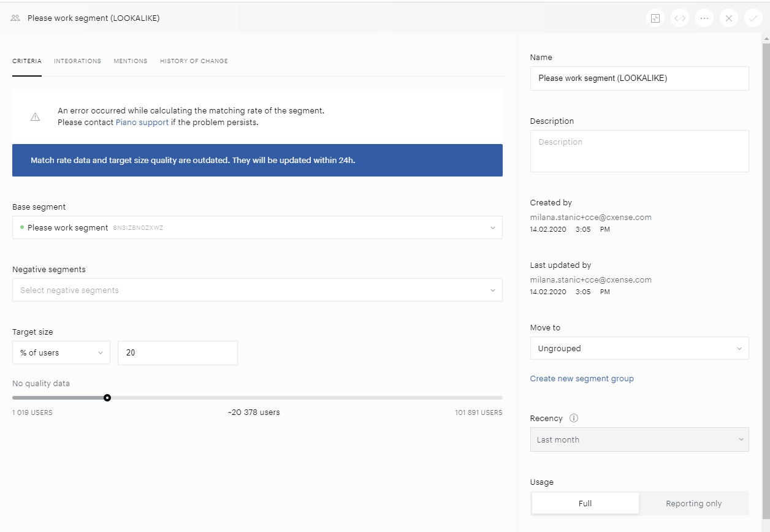Open the History of Change tab
Image resolution: width=770 pixels, height=532 pixels.
pos(194,61)
